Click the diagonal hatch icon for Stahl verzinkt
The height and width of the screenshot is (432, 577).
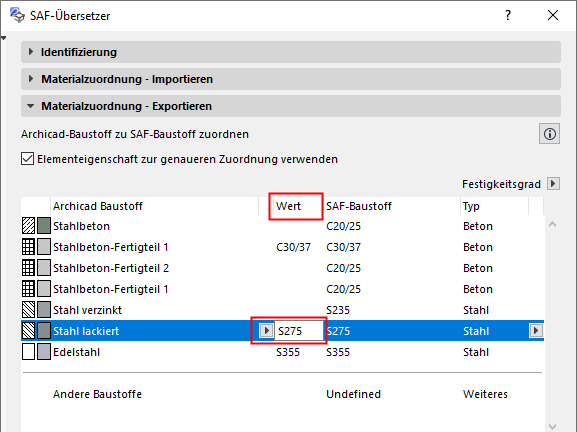click(28, 310)
